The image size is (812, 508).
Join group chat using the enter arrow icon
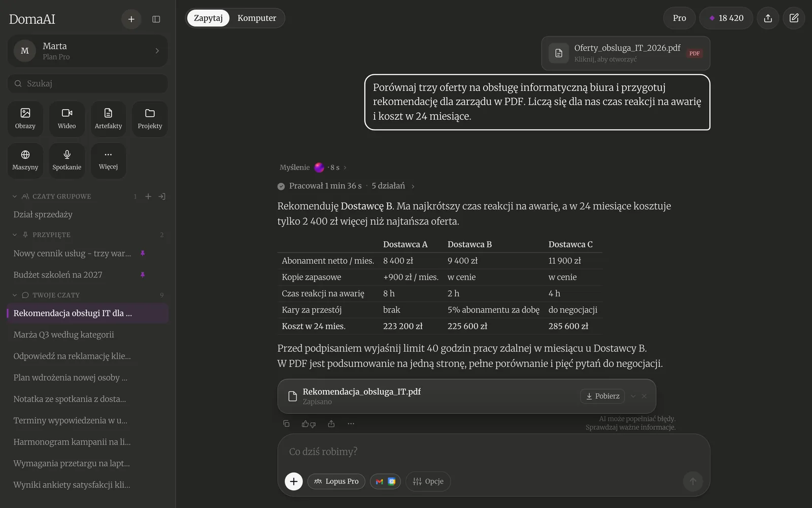[x=162, y=197]
